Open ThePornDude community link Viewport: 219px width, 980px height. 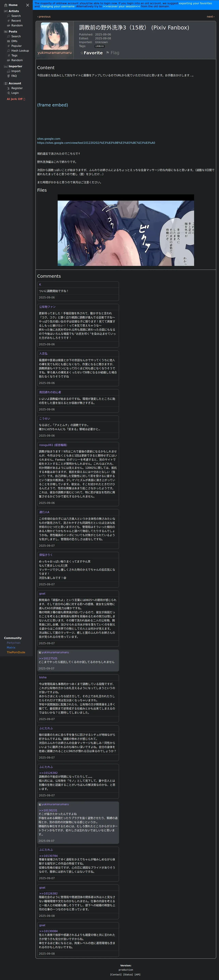click(16, 652)
